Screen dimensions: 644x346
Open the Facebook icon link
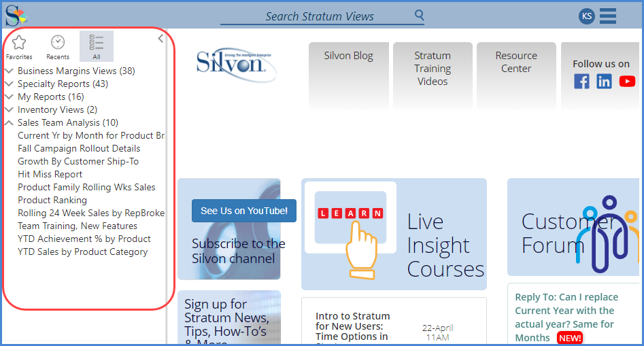[581, 82]
